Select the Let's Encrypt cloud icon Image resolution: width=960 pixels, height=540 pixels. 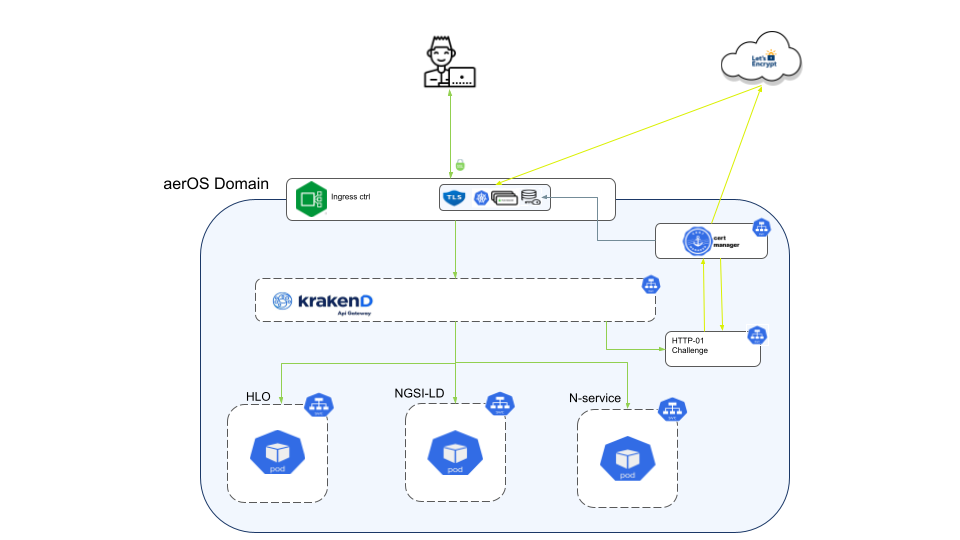click(761, 58)
